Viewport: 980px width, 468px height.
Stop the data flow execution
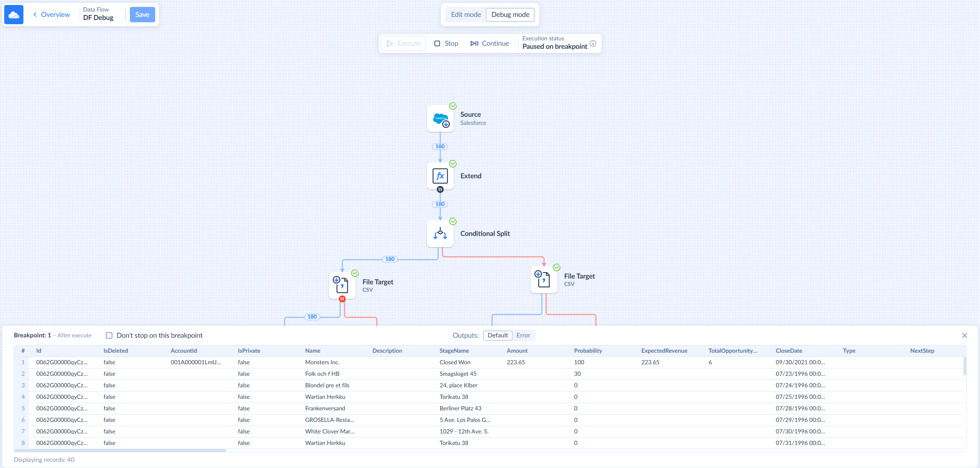446,43
